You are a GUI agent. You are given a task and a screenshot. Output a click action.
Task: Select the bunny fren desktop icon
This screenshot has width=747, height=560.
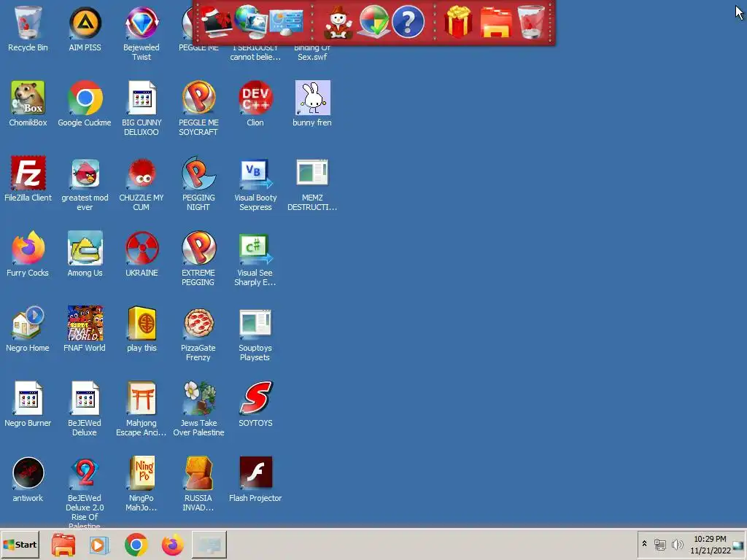(x=312, y=104)
